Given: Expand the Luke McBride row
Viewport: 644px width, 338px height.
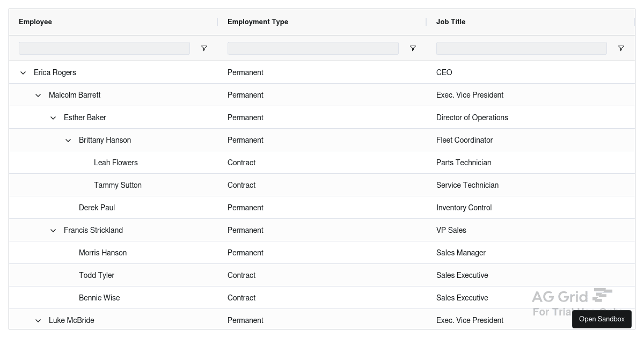Looking at the screenshot, I should 38,320.
